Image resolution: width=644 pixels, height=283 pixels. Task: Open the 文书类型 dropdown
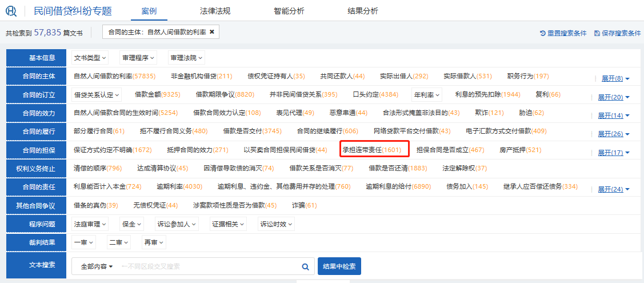coord(90,58)
